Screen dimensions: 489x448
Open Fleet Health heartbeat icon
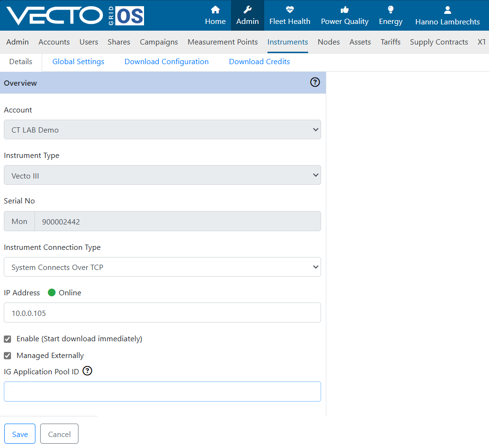[290, 10]
